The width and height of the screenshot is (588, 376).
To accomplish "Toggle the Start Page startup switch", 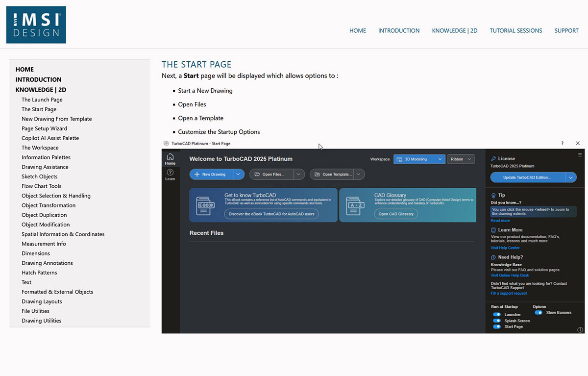I will point(497,326).
